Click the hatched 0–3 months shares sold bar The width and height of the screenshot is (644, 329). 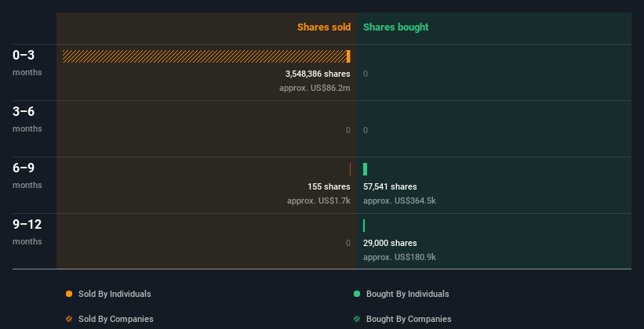pyautogui.click(x=205, y=56)
